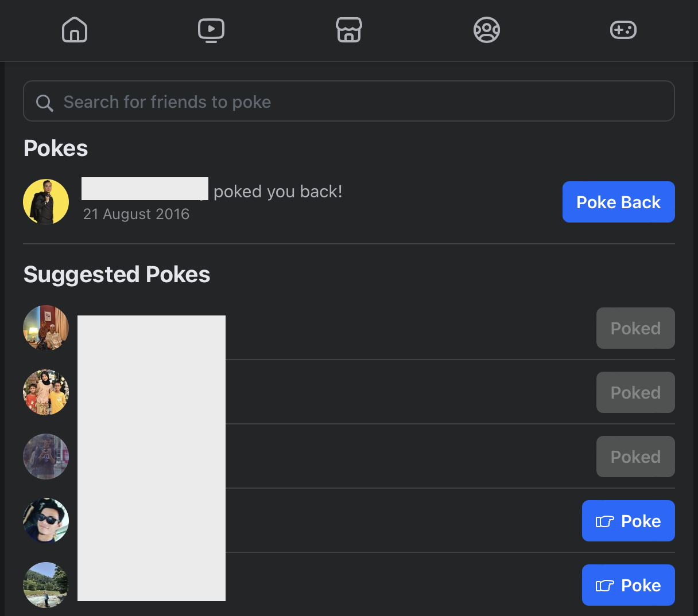Open yellow-background profile picture of poker
The image size is (698, 616).
[46, 202]
